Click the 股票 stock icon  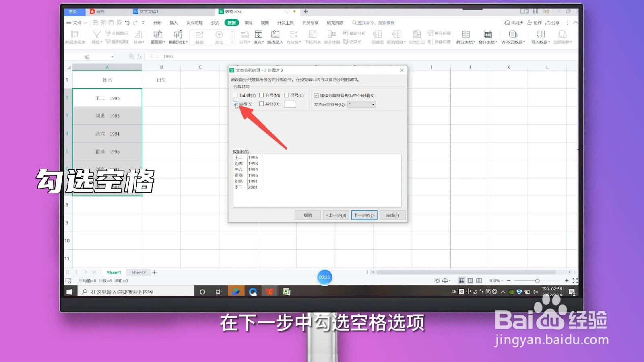[199, 35]
